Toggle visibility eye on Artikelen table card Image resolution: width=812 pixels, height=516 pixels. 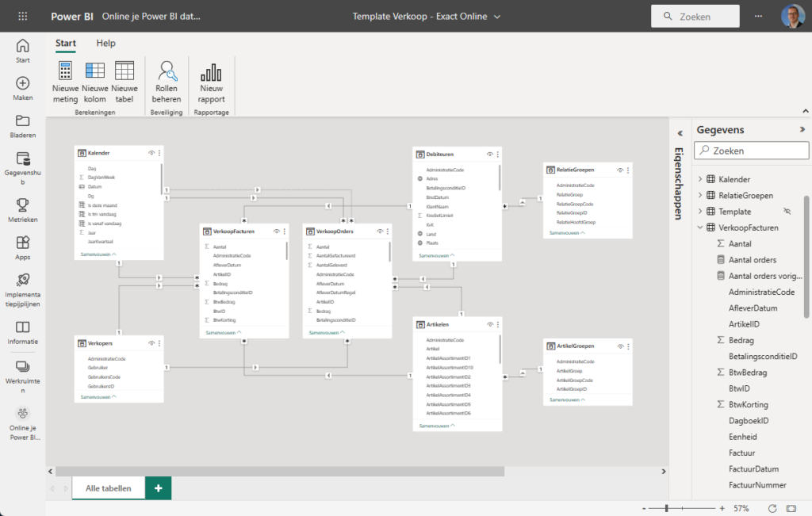coord(489,324)
